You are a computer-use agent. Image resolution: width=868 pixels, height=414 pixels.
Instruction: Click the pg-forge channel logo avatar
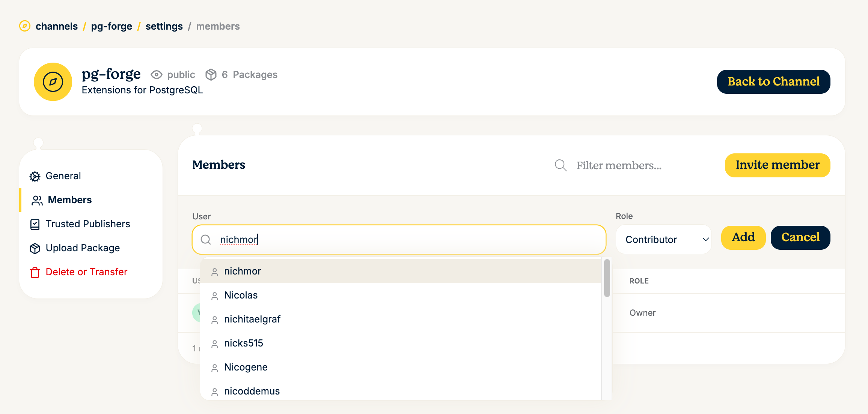pyautogui.click(x=53, y=82)
